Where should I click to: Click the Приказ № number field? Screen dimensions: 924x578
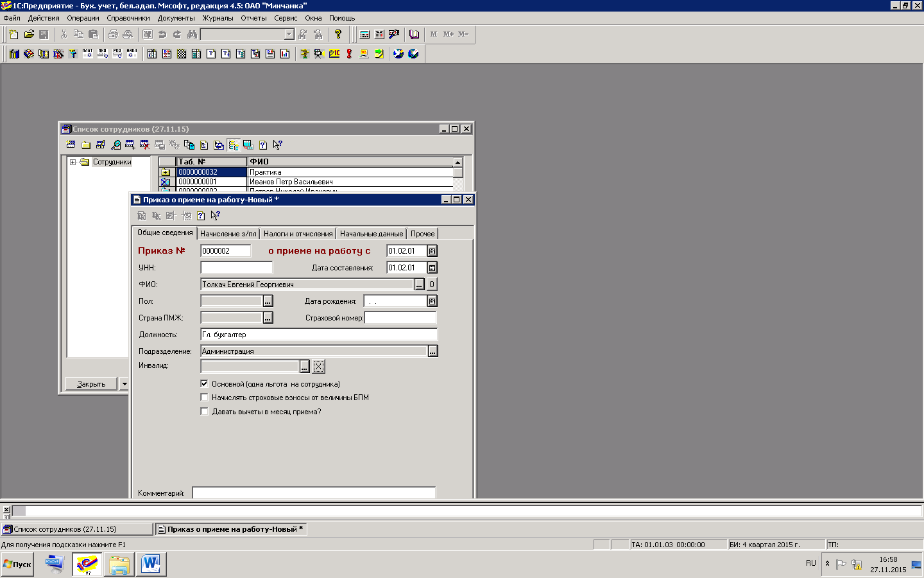pyautogui.click(x=226, y=251)
